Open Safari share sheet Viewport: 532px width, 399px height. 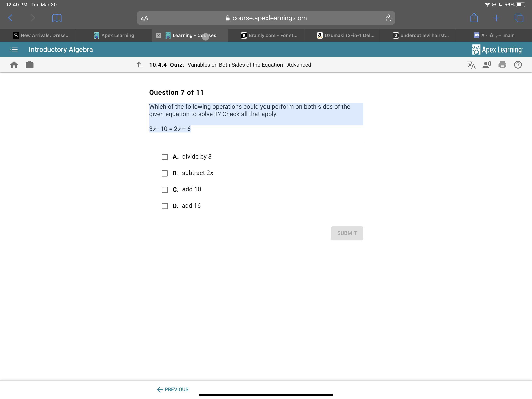pyautogui.click(x=474, y=18)
